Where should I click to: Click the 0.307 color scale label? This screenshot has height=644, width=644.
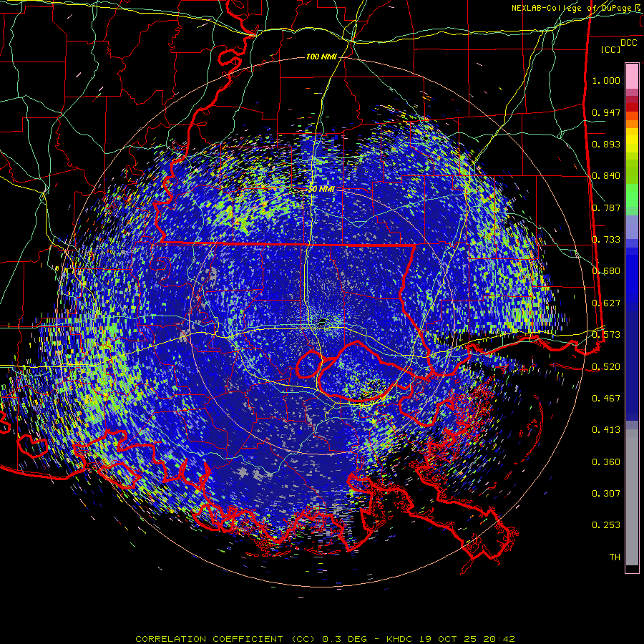[x=606, y=494]
